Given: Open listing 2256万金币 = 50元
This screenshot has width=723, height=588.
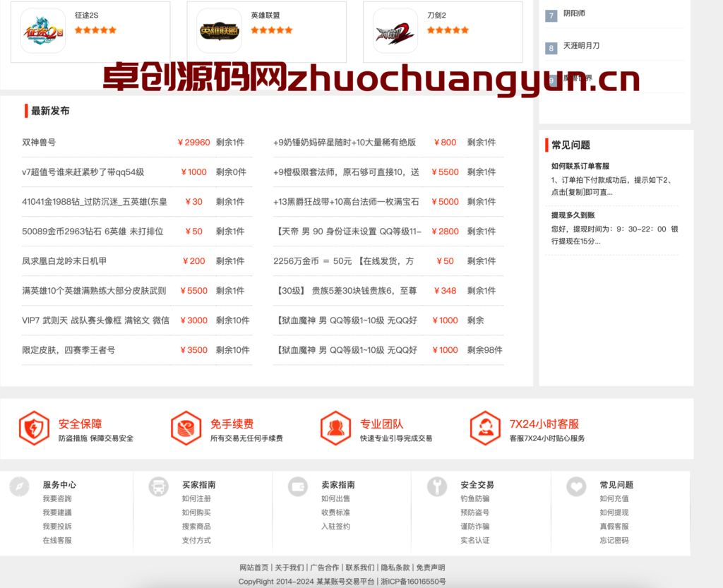Looking at the screenshot, I should 344,260.
